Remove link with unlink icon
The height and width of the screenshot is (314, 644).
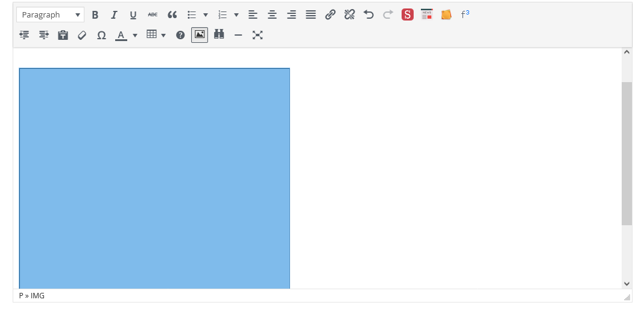click(349, 15)
